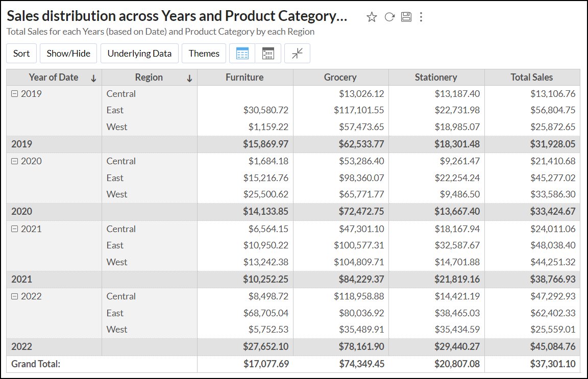Collapse the 2021 year group
Viewport: 588px width, 379px height.
click(x=14, y=229)
